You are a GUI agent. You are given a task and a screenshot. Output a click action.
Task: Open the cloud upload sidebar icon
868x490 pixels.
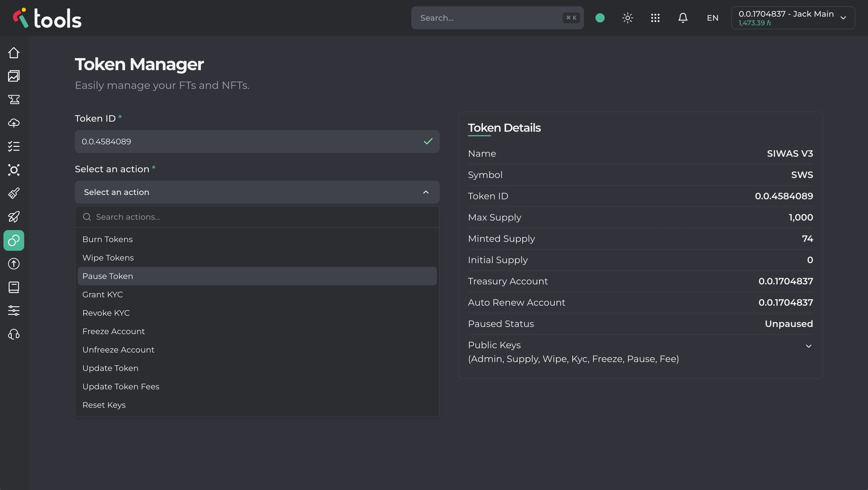[14, 123]
